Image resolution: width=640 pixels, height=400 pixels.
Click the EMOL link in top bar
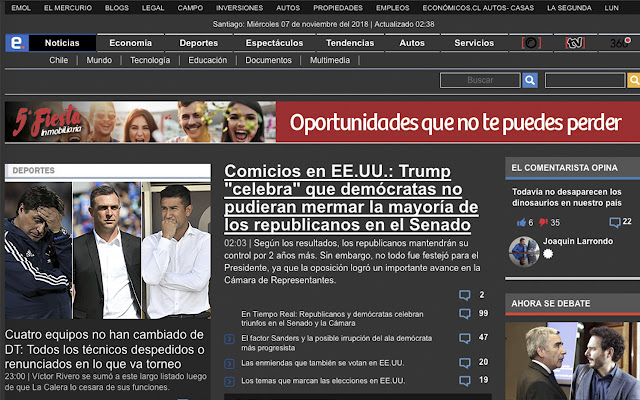(x=21, y=8)
